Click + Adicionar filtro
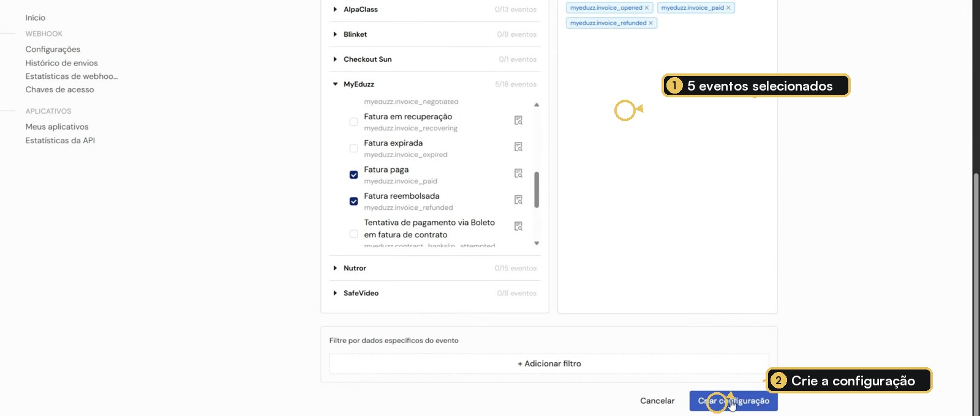 [x=549, y=363]
